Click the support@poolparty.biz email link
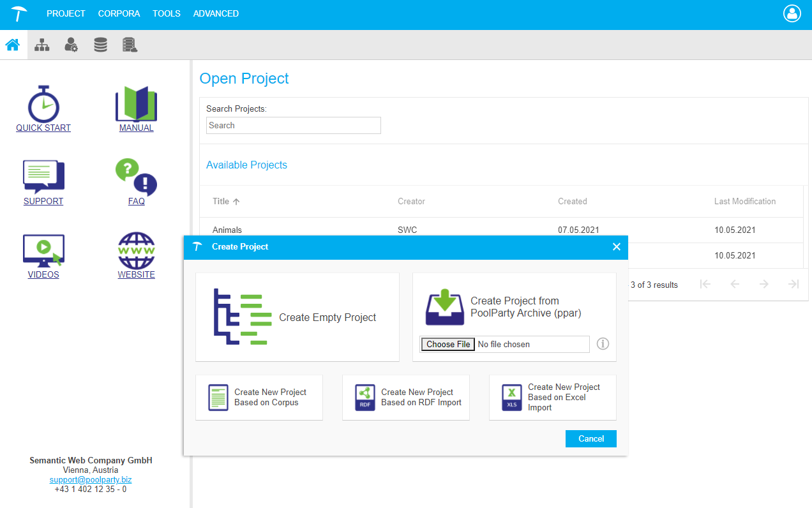 coord(91,479)
